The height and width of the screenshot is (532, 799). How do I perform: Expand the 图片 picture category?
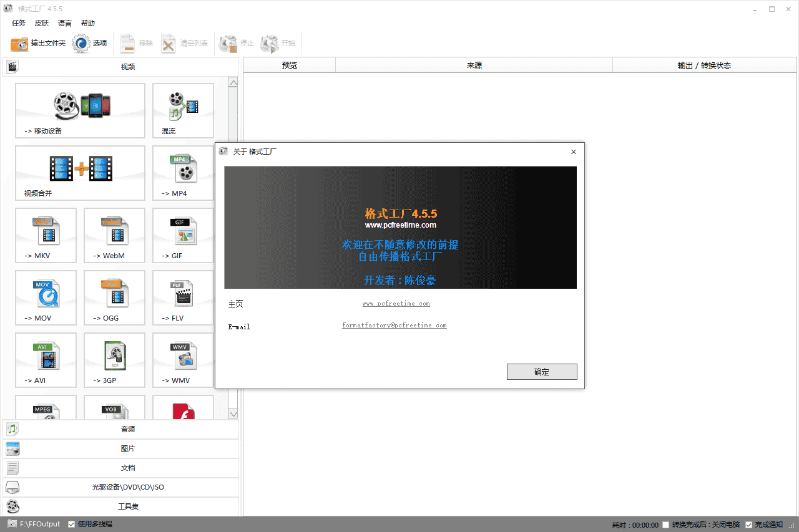127,448
